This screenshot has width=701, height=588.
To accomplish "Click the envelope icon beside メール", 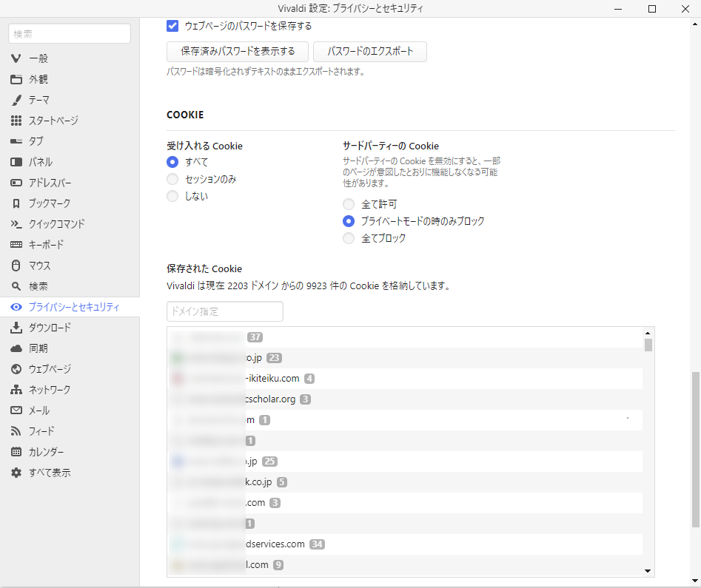I will [16, 410].
